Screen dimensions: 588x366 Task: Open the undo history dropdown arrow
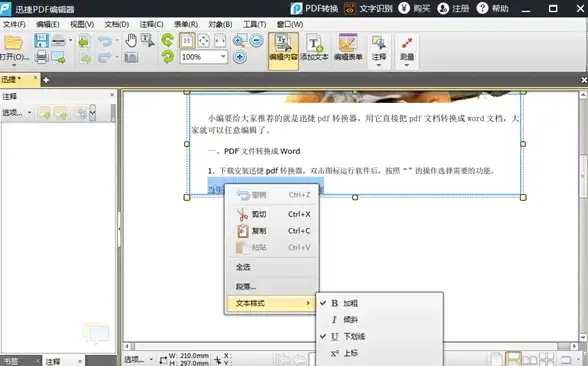pyautogui.click(x=117, y=40)
